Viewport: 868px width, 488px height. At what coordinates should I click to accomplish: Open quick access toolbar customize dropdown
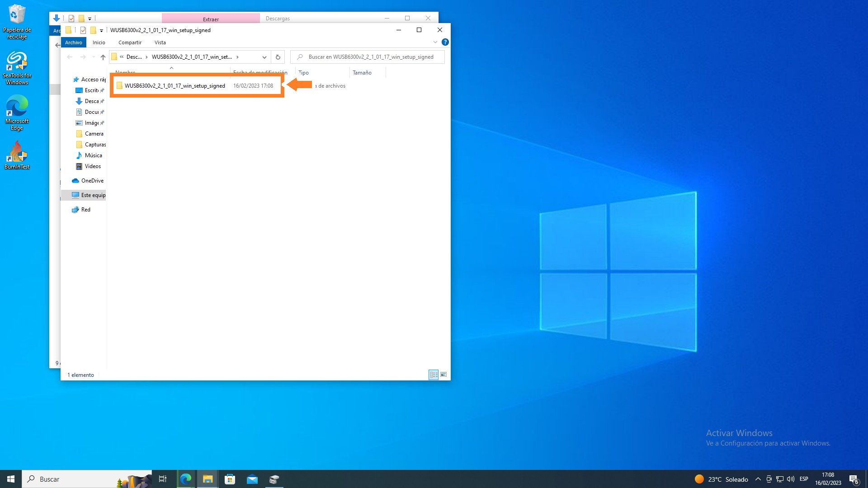tap(101, 30)
